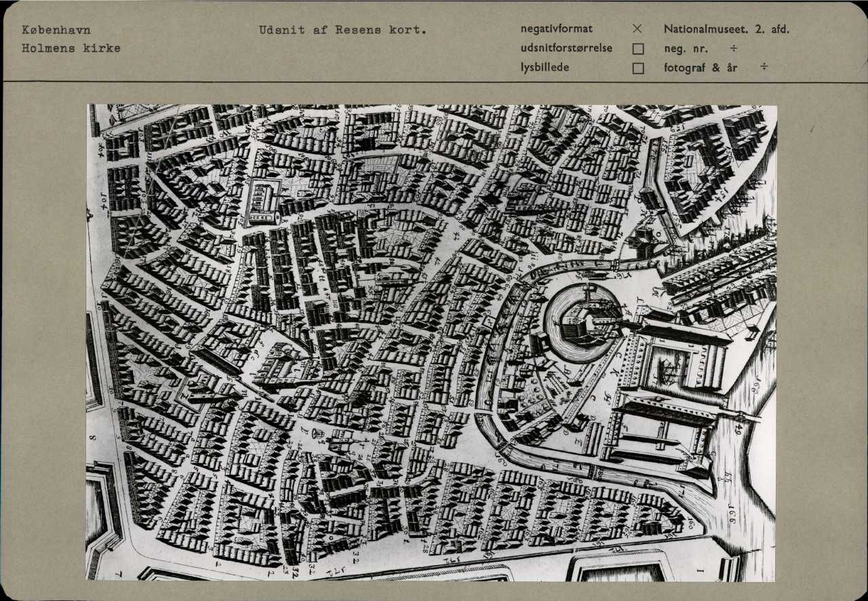Click the number 28 along the bottom street
Image resolution: width=868 pixels, height=601 pixels.
click(425, 546)
